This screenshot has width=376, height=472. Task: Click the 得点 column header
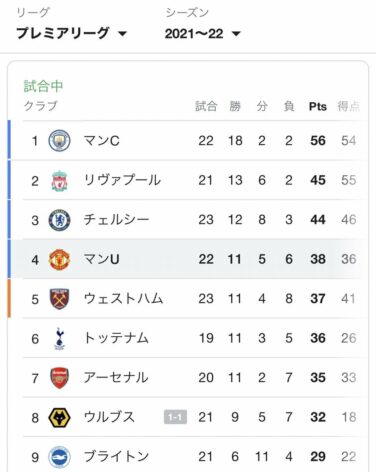348,106
